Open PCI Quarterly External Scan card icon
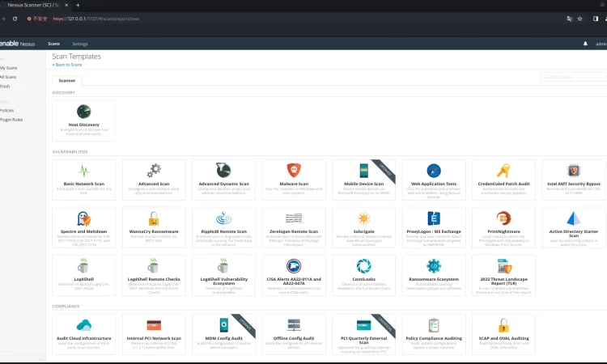 click(363, 325)
